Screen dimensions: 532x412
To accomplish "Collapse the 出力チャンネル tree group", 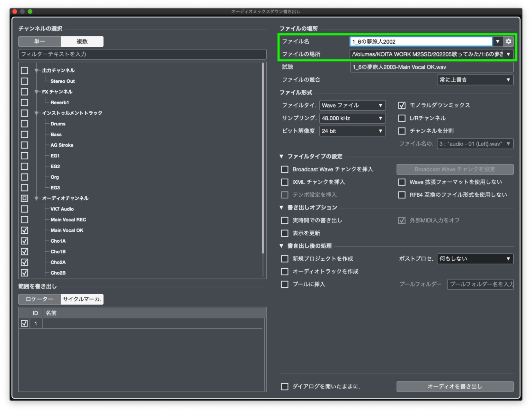I will (36, 71).
